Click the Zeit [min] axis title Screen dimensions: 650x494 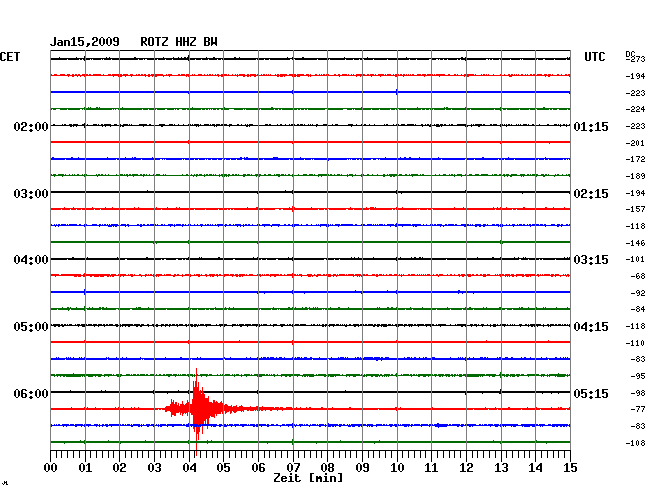[x=308, y=478]
